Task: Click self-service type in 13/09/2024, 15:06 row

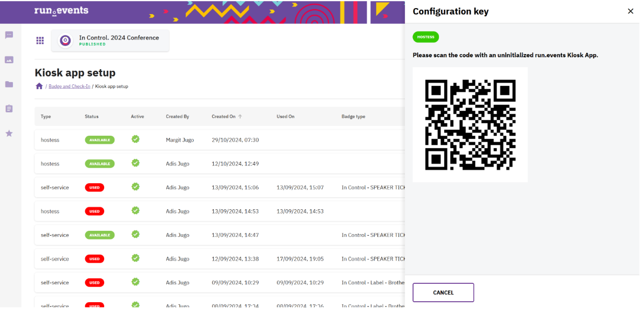Action: (x=55, y=188)
